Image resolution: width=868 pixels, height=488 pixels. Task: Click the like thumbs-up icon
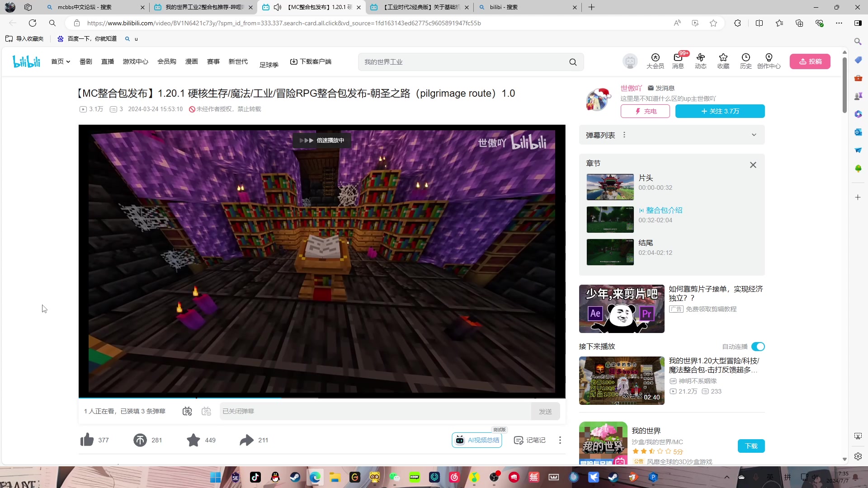(87, 440)
